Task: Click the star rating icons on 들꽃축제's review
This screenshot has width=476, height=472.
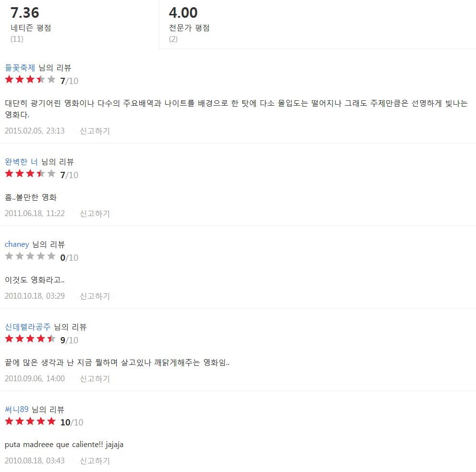Action: (x=30, y=80)
